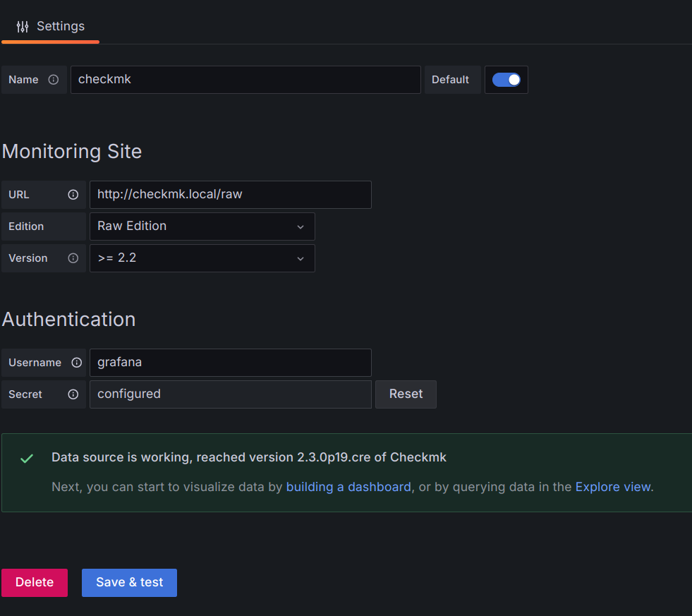
Task: Click the green checkmark success icon
Action: tap(26, 458)
